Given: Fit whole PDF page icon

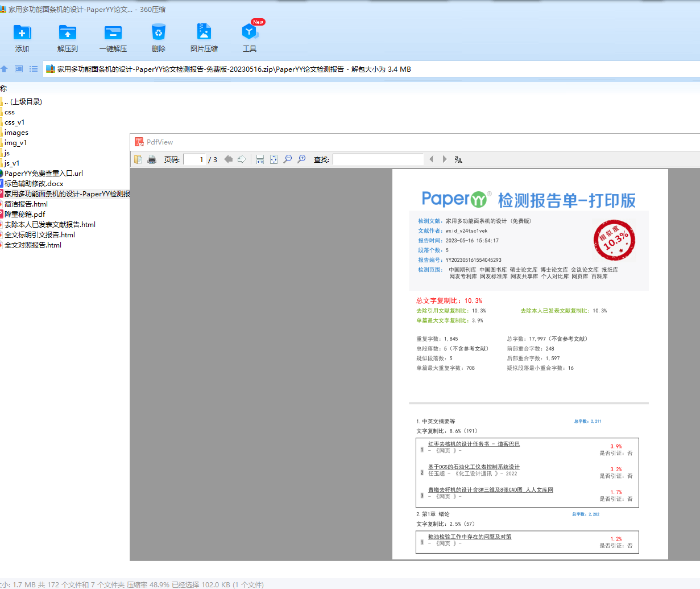Looking at the screenshot, I should point(274,159).
